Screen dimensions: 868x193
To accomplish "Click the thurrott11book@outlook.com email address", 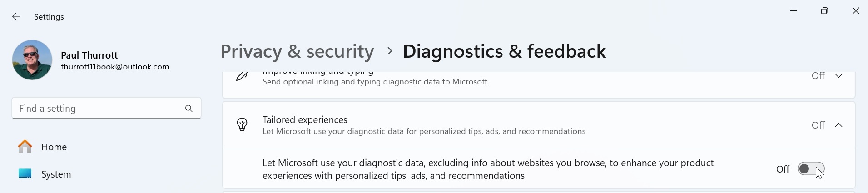I will point(115,67).
